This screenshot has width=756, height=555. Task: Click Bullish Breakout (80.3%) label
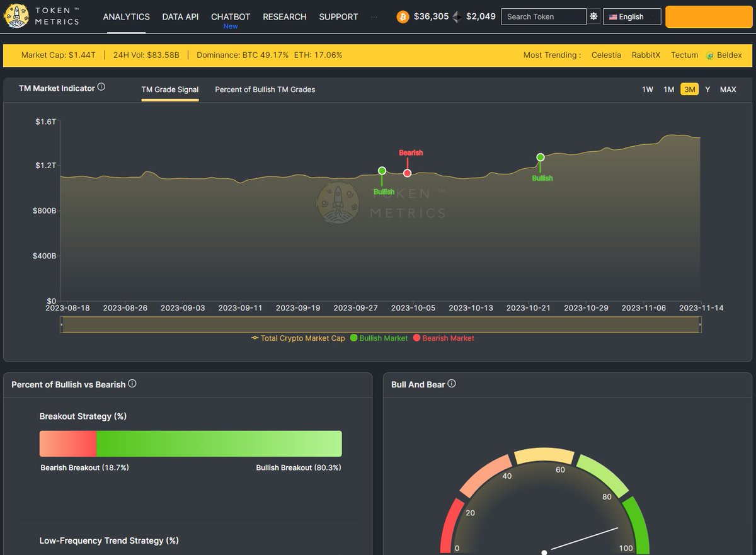click(x=299, y=467)
